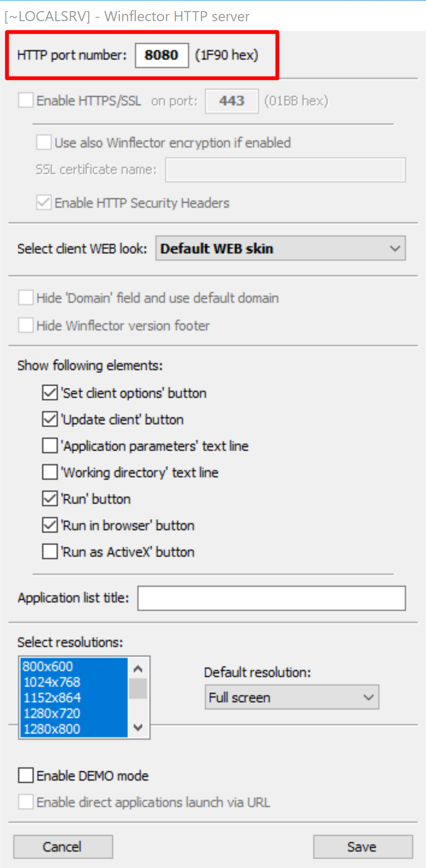Image resolution: width=426 pixels, height=868 pixels.
Task: Enable 'Run as ActiveX' button checkbox
Action: [x=50, y=552]
